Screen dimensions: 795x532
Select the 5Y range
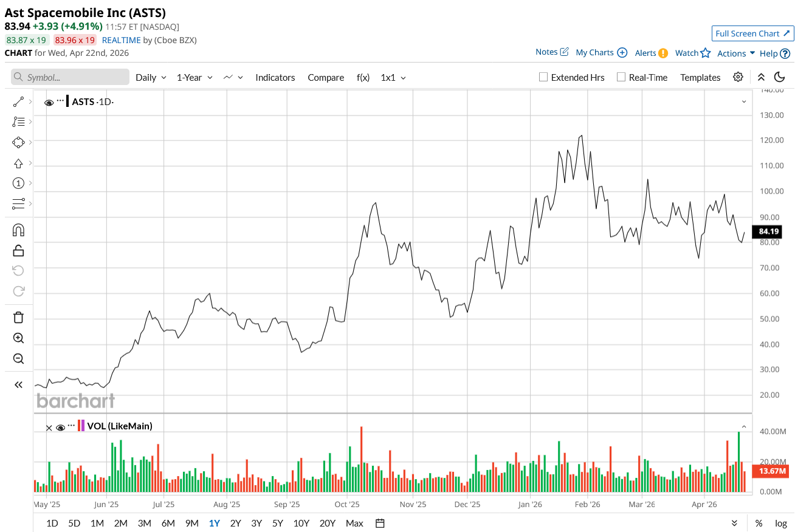(x=278, y=523)
